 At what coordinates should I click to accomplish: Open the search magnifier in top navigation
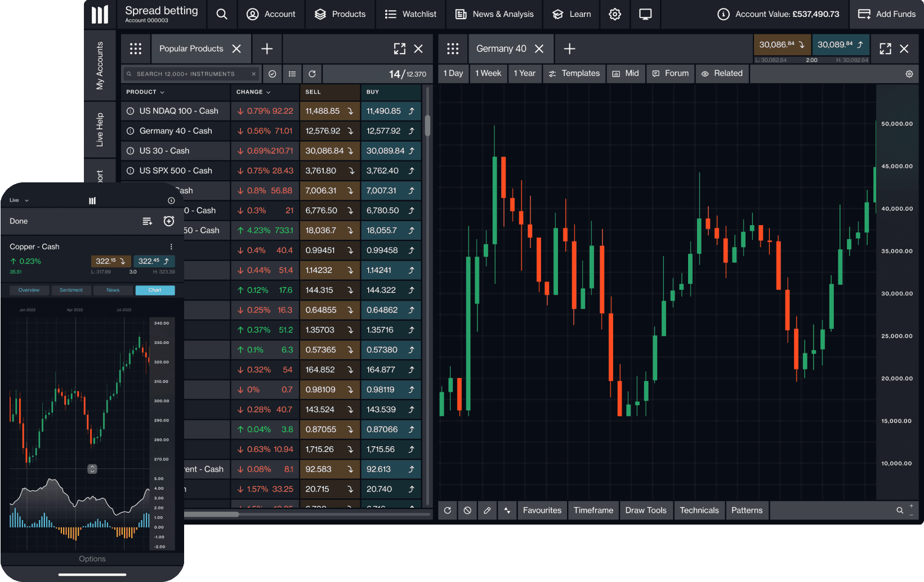221,14
